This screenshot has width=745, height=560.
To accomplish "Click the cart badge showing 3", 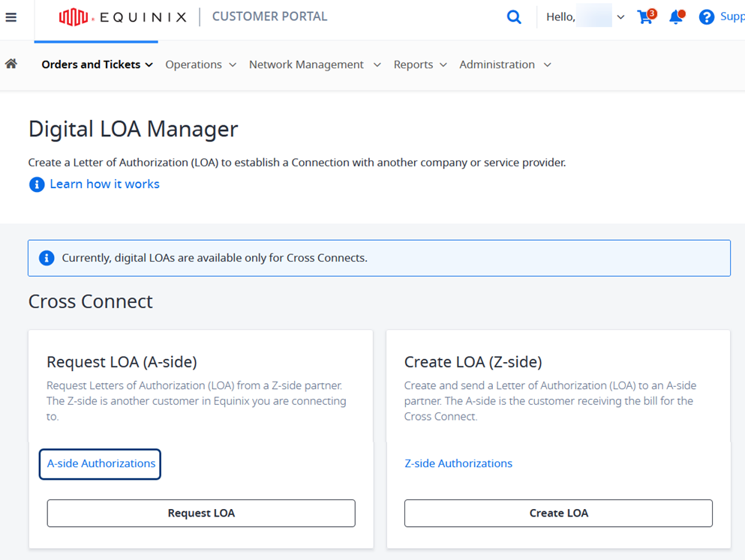I will 652,13.
